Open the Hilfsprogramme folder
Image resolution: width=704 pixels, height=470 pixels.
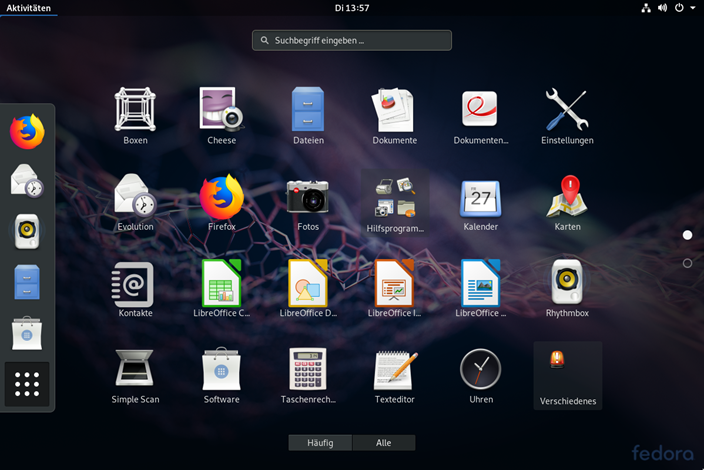[395, 203]
